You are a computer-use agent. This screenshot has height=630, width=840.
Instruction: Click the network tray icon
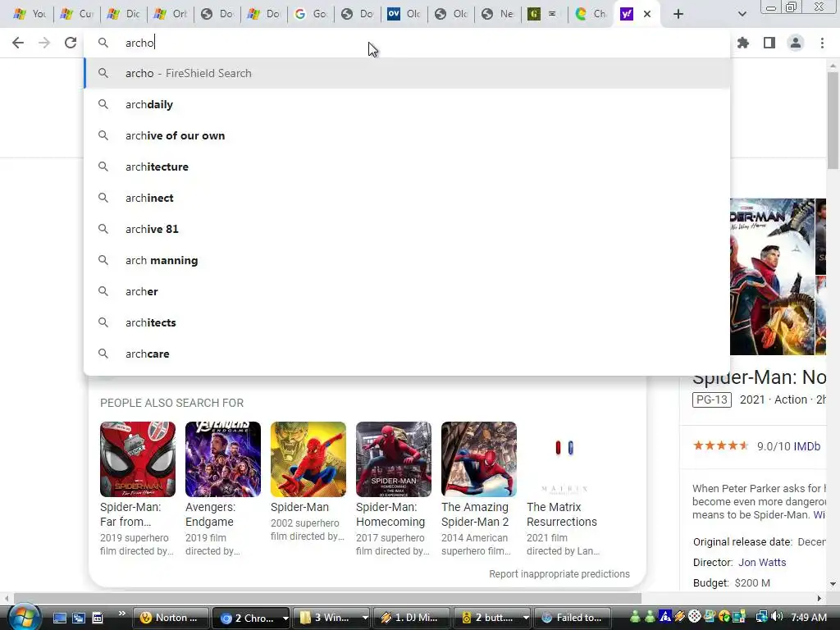pos(761,617)
